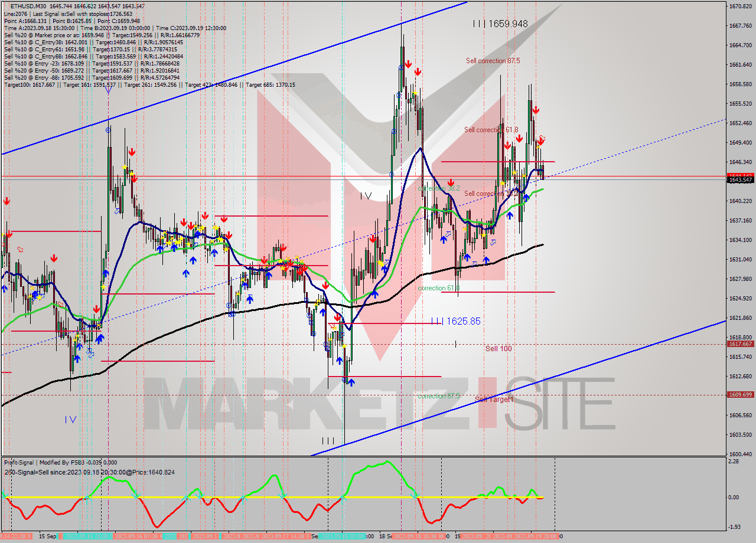
Task: Click the 1658.580 price scale value
Action: (740, 84)
